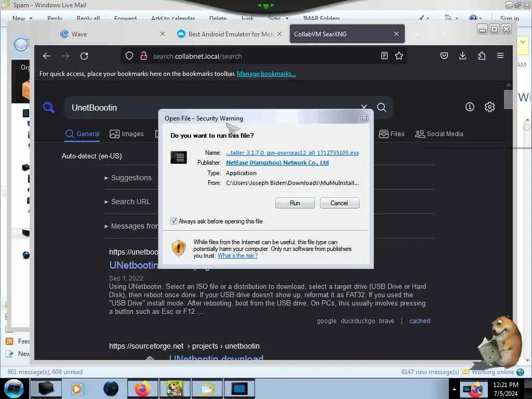
Task: Click the taskbar clock showing 12:21 PM
Action: [506, 389]
